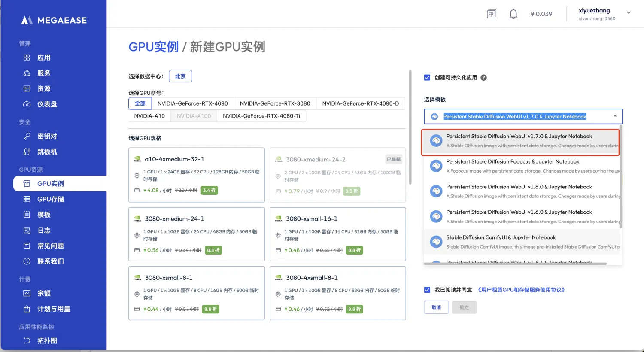Screen dimensions: 644x352
Task: Expand the xiyuezhang account menu chevron
Action: (x=629, y=13)
